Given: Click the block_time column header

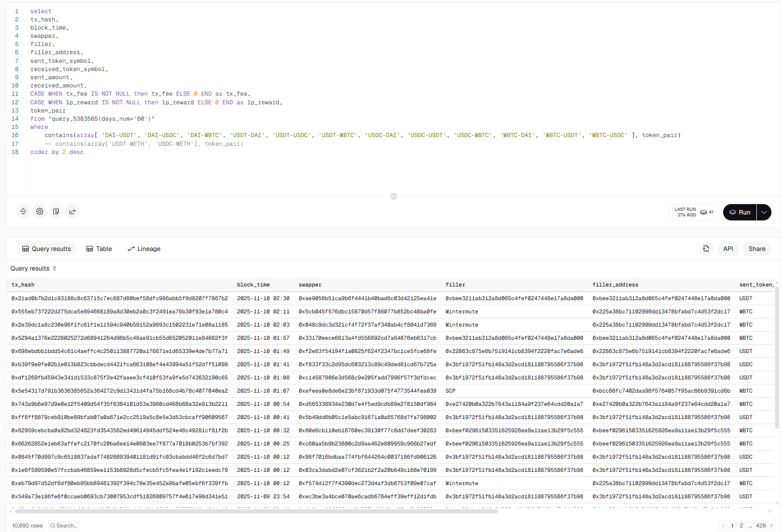Looking at the screenshot, I should point(253,285).
